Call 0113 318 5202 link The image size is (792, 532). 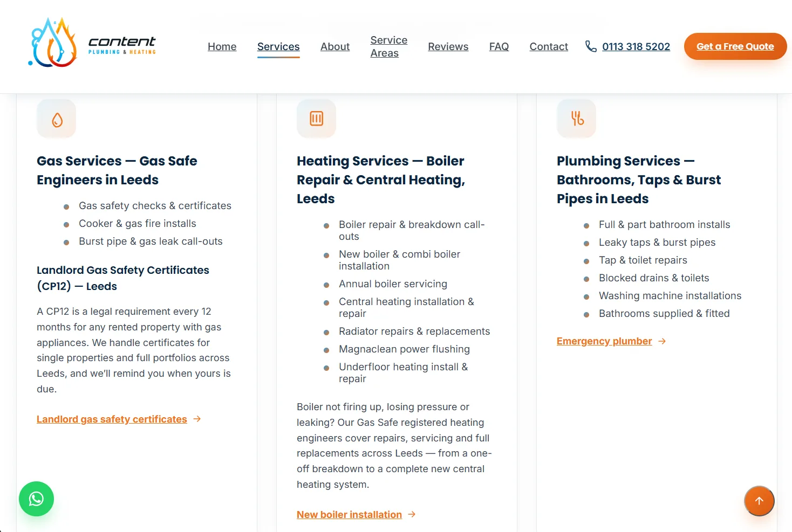(636, 46)
